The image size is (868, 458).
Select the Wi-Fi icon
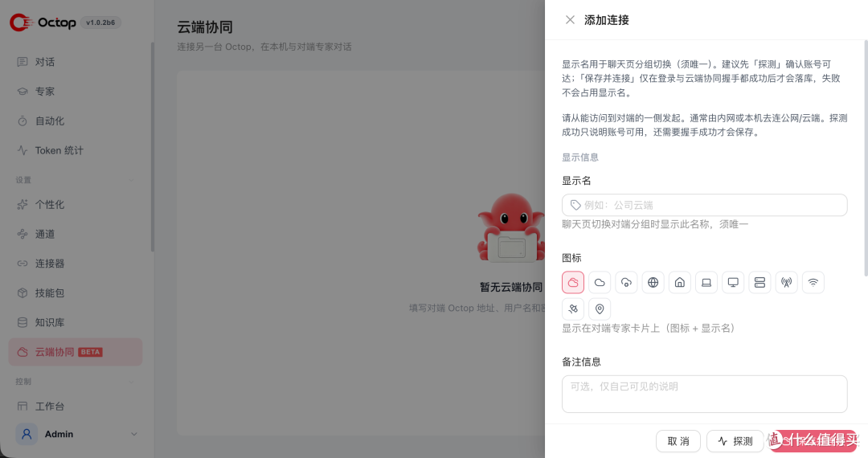(813, 283)
